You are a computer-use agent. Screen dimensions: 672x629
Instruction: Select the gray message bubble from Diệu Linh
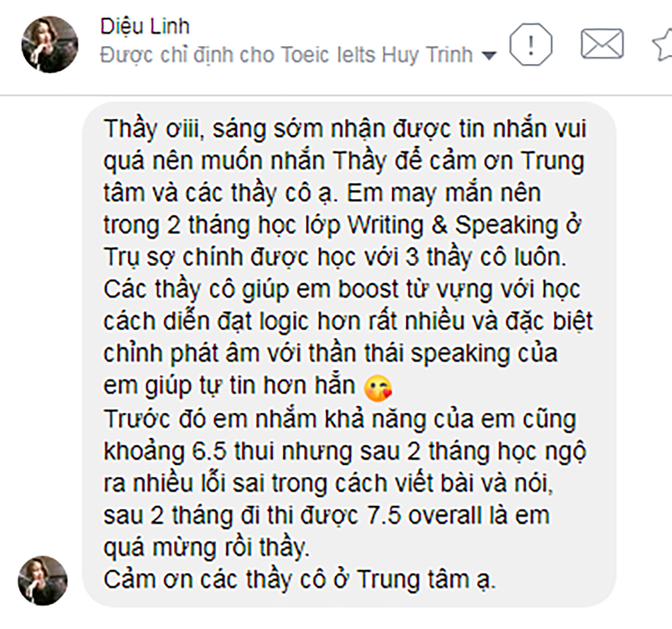tap(349, 354)
